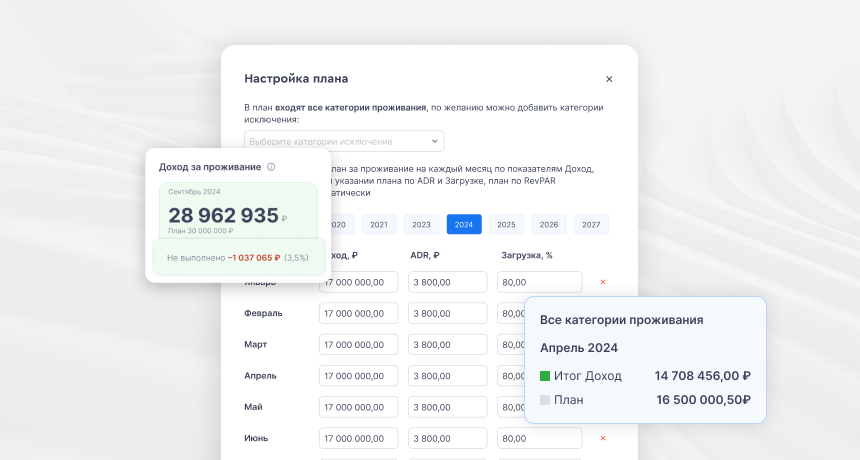Edit Апрель ADR field
860x460 pixels.
pos(448,376)
